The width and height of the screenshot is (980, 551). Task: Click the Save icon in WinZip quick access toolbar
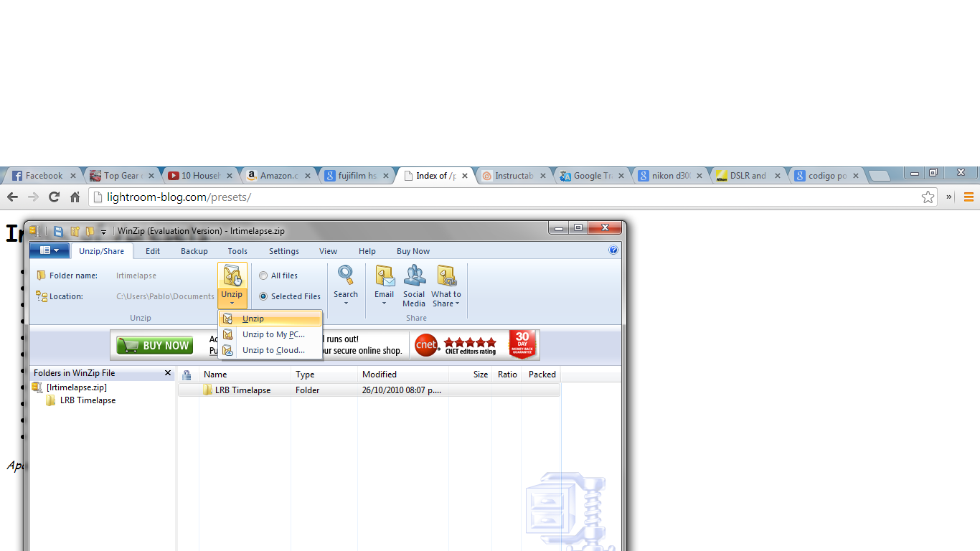click(58, 231)
